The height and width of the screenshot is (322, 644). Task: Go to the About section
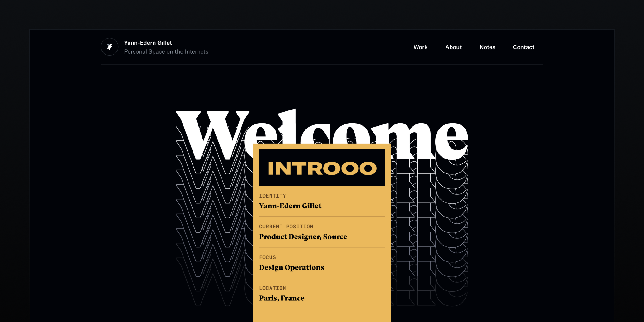click(x=453, y=47)
